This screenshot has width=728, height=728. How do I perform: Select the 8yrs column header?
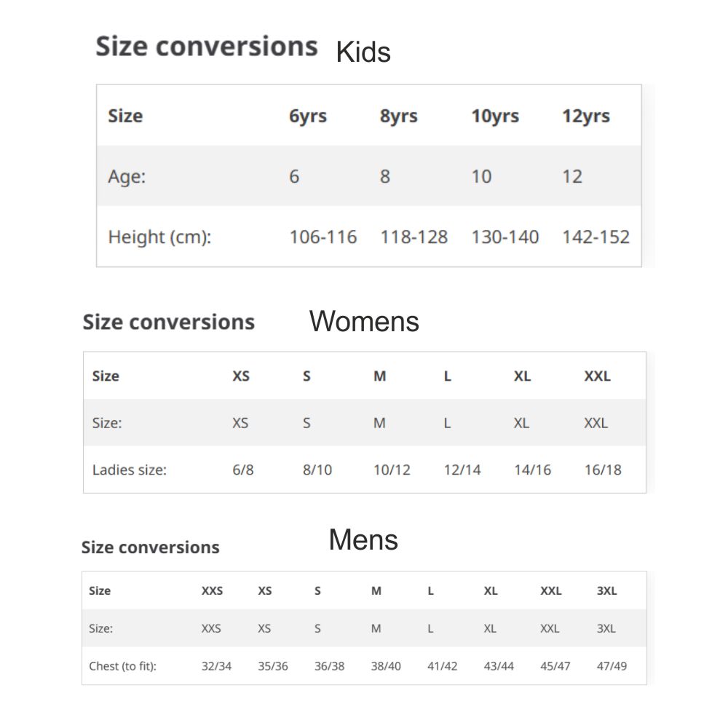click(398, 116)
